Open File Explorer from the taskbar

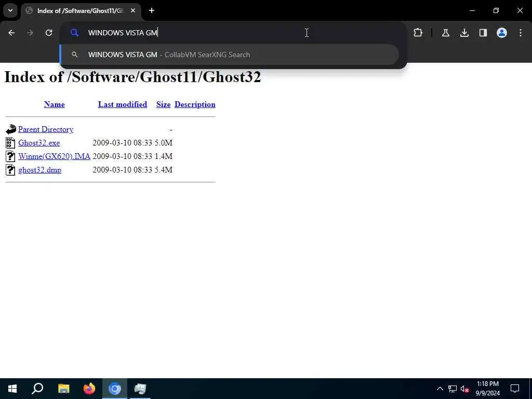pyautogui.click(x=63, y=389)
